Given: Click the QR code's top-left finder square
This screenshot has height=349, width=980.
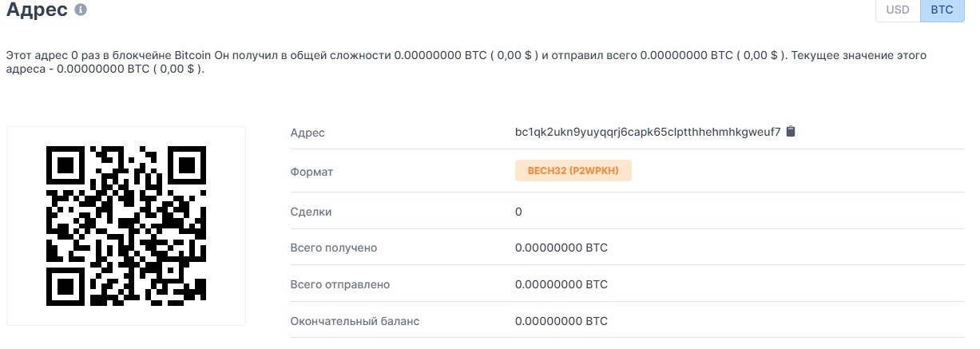Looking at the screenshot, I should click(66, 166).
